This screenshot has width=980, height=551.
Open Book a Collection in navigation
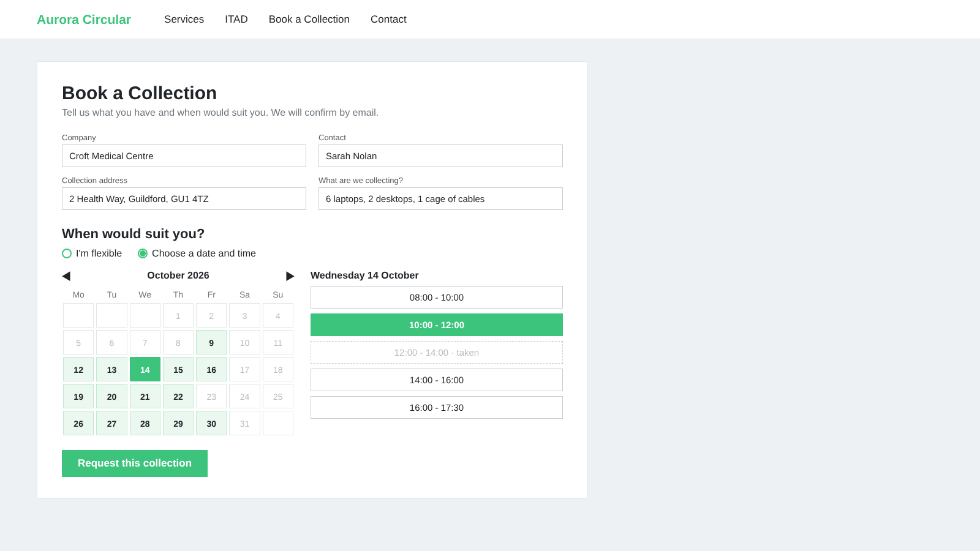(x=309, y=20)
